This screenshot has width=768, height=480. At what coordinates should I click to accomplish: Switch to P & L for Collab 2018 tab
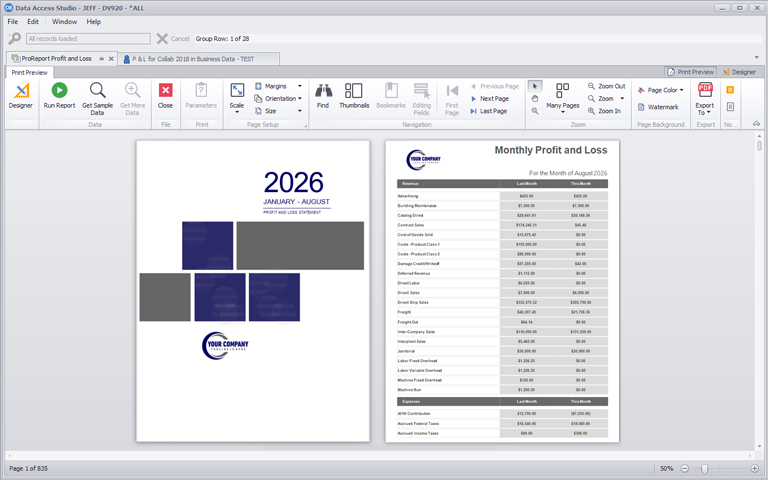coord(198,59)
